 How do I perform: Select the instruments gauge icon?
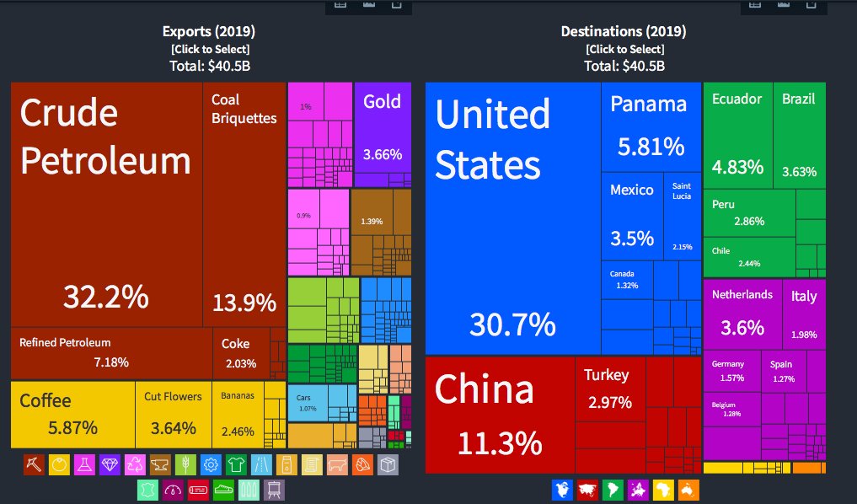click(173, 490)
